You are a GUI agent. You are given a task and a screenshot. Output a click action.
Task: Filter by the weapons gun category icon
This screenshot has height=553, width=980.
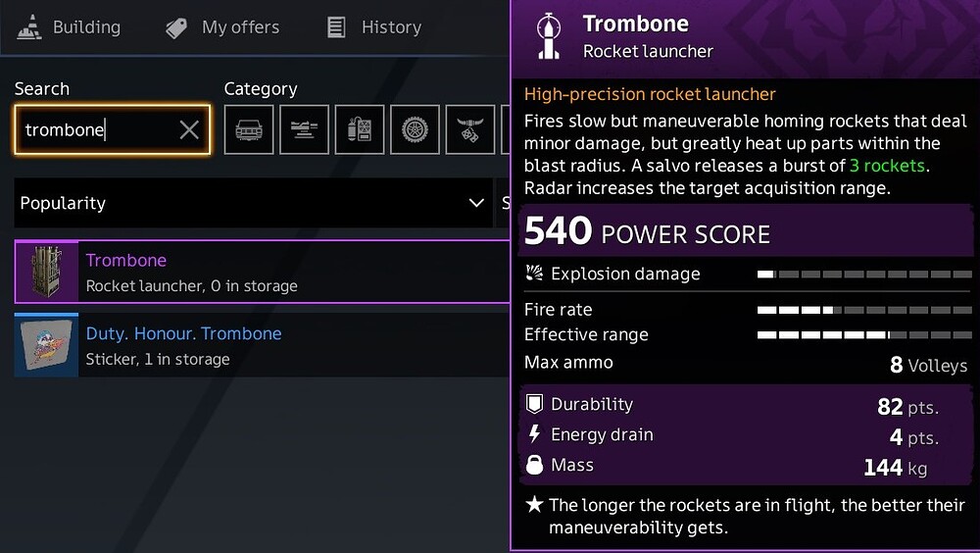[x=305, y=130]
